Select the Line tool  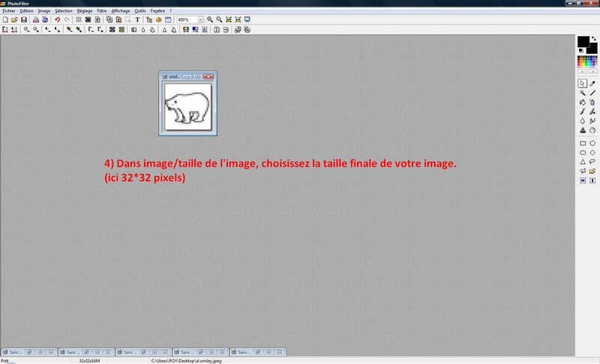[x=592, y=93]
